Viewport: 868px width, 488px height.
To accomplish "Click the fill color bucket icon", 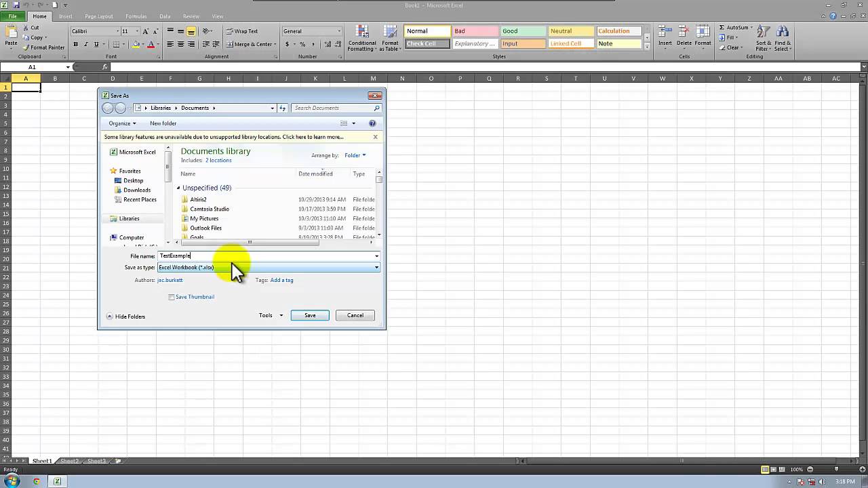I will pyautogui.click(x=136, y=44).
